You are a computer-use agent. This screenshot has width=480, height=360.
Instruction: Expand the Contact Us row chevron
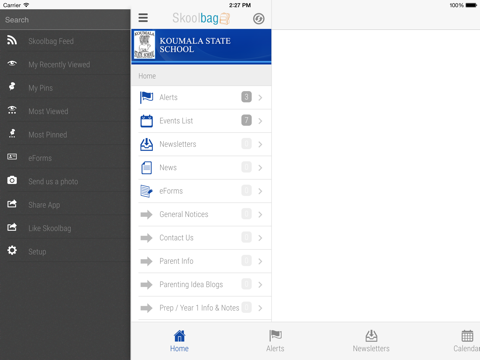point(260,238)
